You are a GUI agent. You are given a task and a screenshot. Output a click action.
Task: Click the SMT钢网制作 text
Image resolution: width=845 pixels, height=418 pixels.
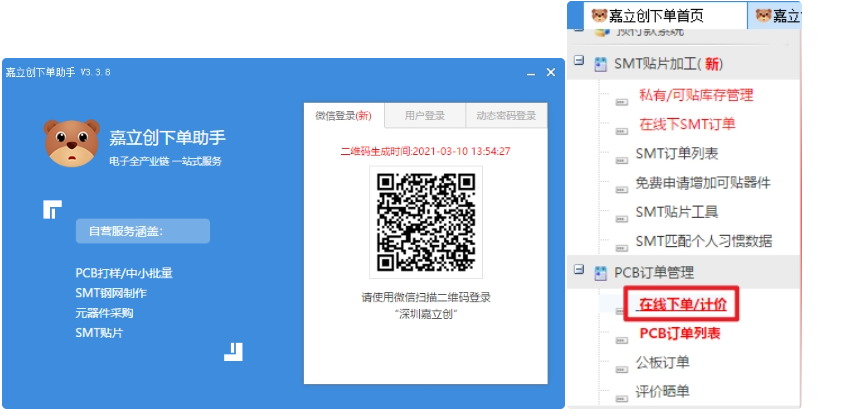(x=111, y=293)
